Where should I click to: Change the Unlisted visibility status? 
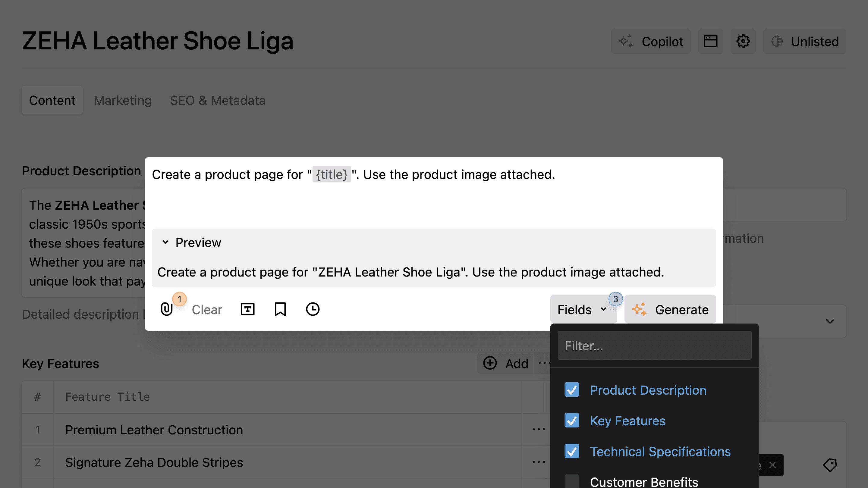coord(805,42)
